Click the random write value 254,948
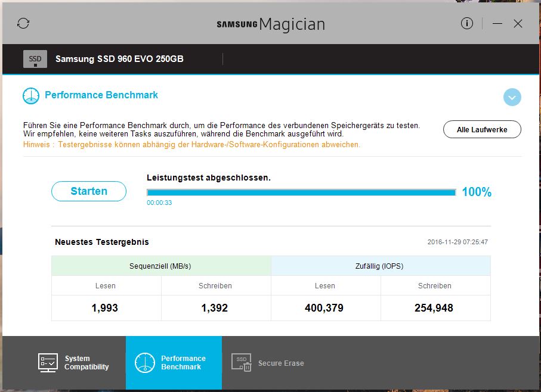This screenshot has width=541, height=392. tap(434, 308)
